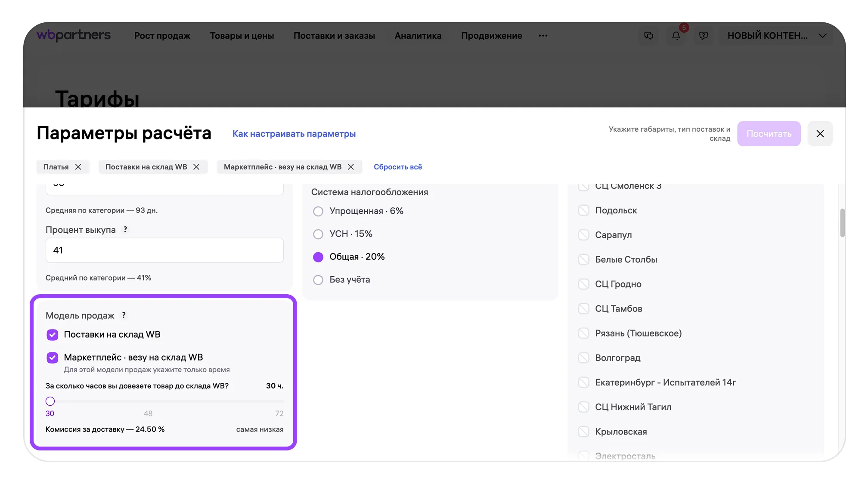
Task: Select Общая · 20% tax option
Action: (x=318, y=257)
